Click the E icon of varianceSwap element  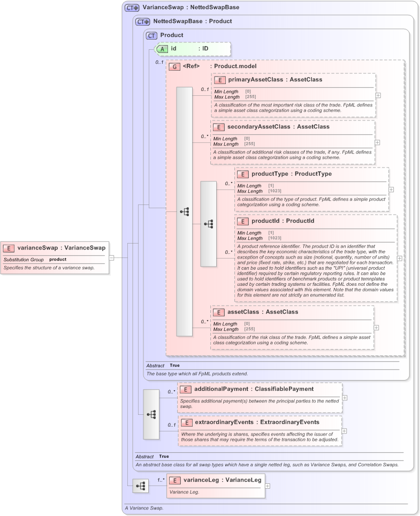(9, 248)
